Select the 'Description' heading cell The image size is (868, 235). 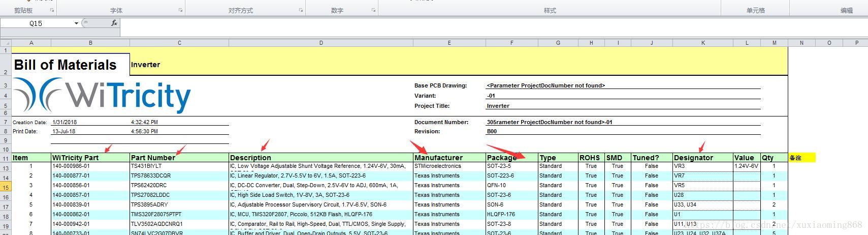(x=321, y=158)
